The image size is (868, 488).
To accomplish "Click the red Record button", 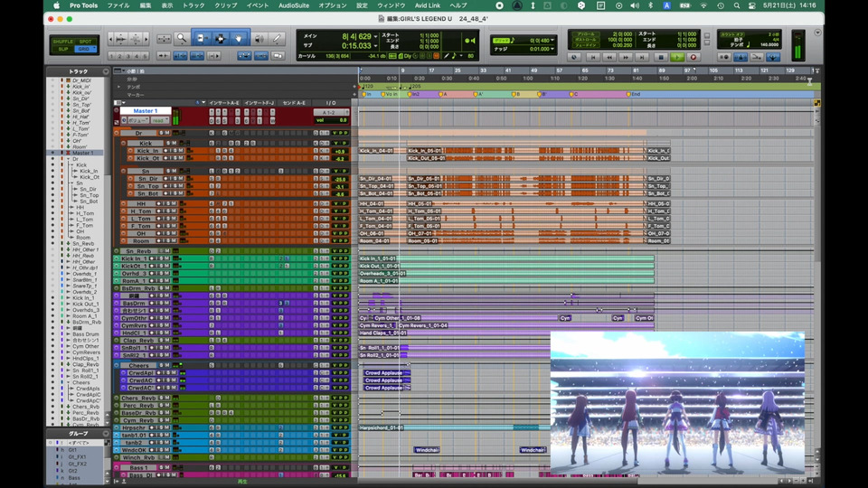I will 693,57.
